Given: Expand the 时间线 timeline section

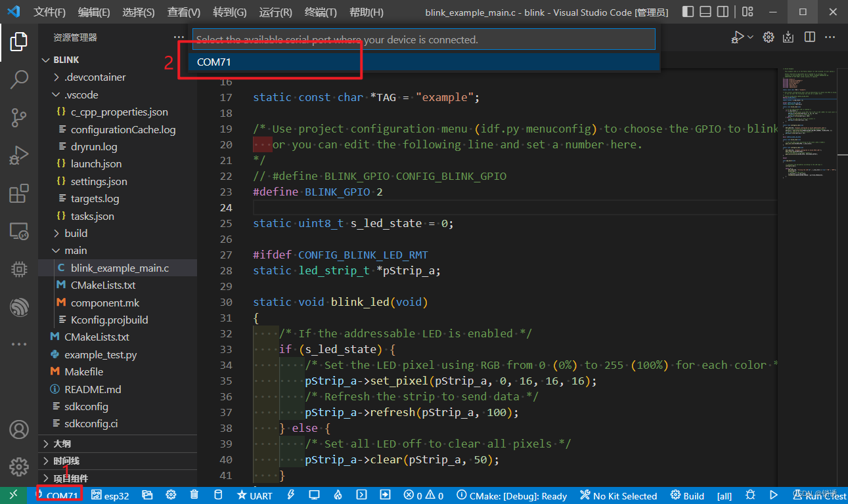Looking at the screenshot, I should (x=118, y=461).
